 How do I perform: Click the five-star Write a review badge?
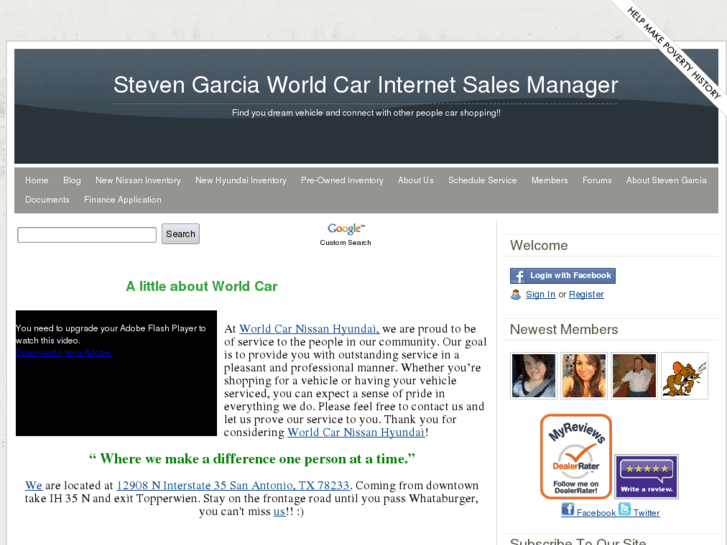(646, 476)
